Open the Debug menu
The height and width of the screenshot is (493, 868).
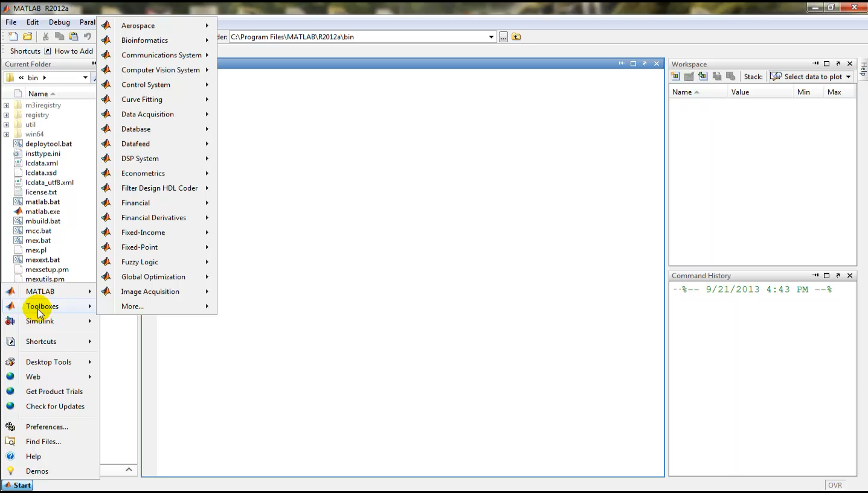59,22
